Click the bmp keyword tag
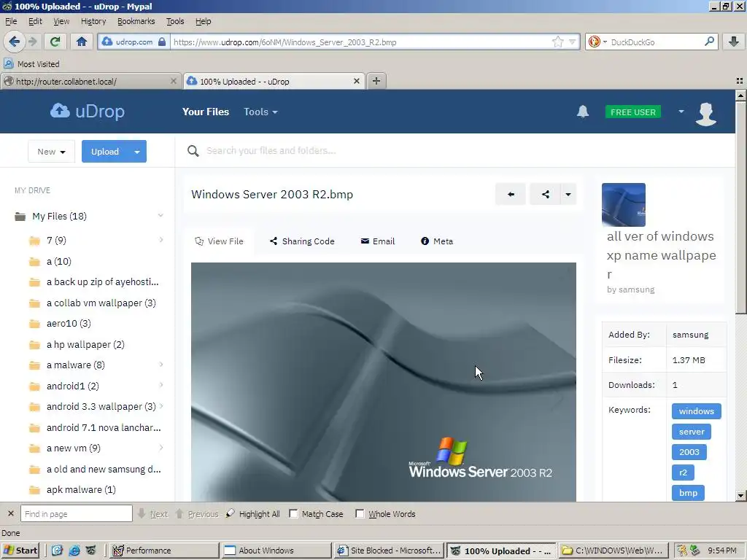The width and height of the screenshot is (747, 560). point(688,493)
